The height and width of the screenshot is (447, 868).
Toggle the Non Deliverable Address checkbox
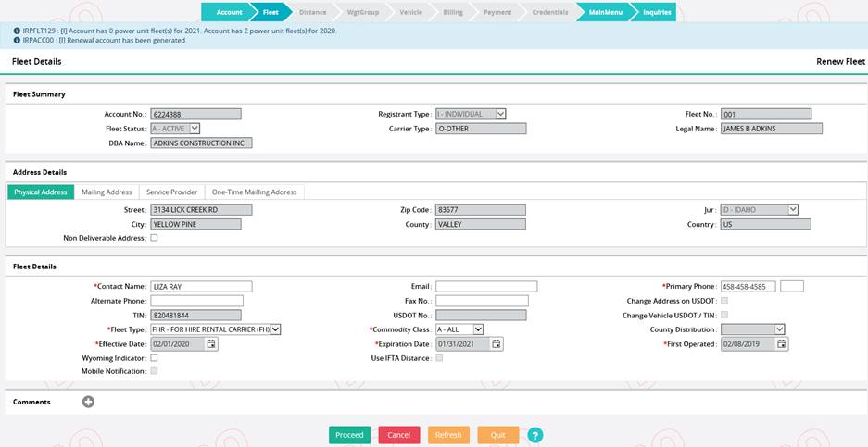(x=154, y=238)
